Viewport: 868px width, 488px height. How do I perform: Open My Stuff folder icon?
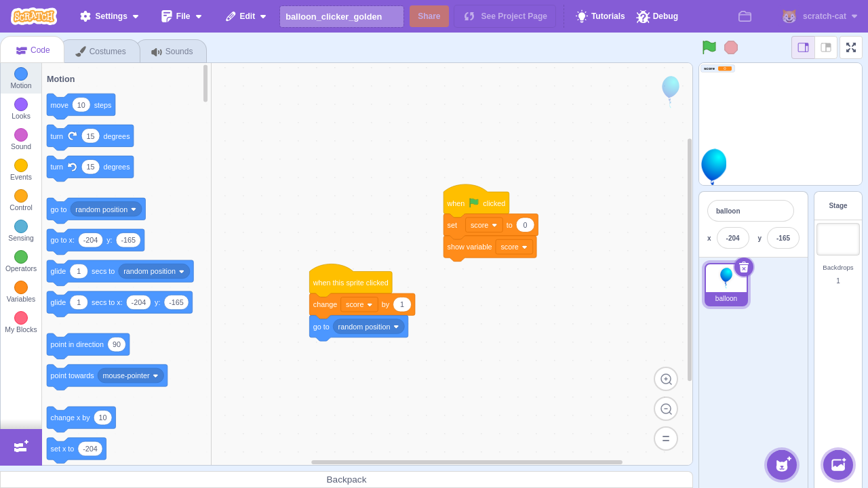point(745,16)
